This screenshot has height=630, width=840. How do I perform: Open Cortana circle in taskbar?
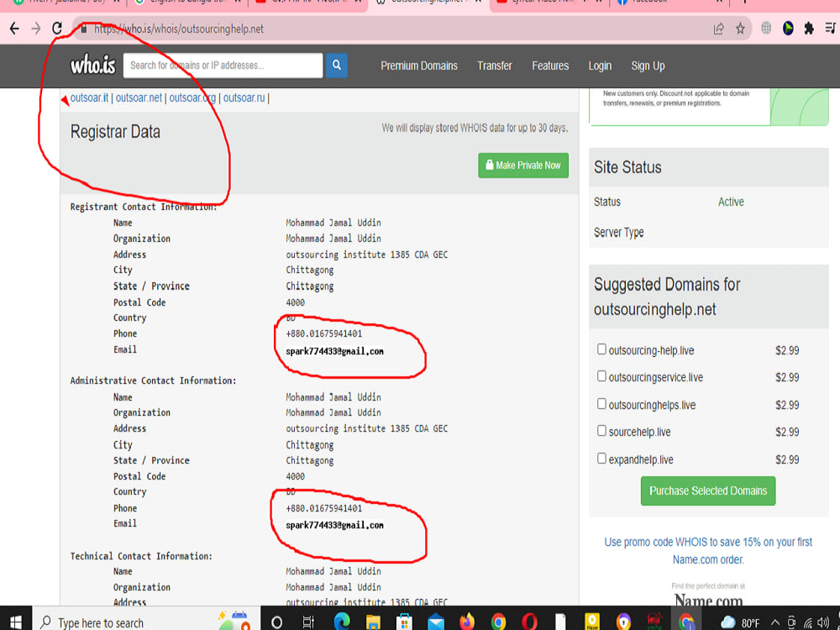pos(276,622)
